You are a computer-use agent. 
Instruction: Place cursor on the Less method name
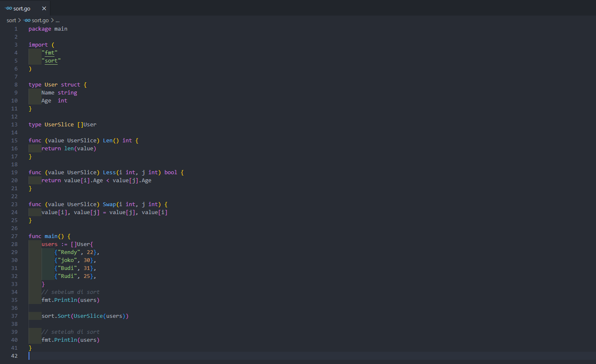109,173
